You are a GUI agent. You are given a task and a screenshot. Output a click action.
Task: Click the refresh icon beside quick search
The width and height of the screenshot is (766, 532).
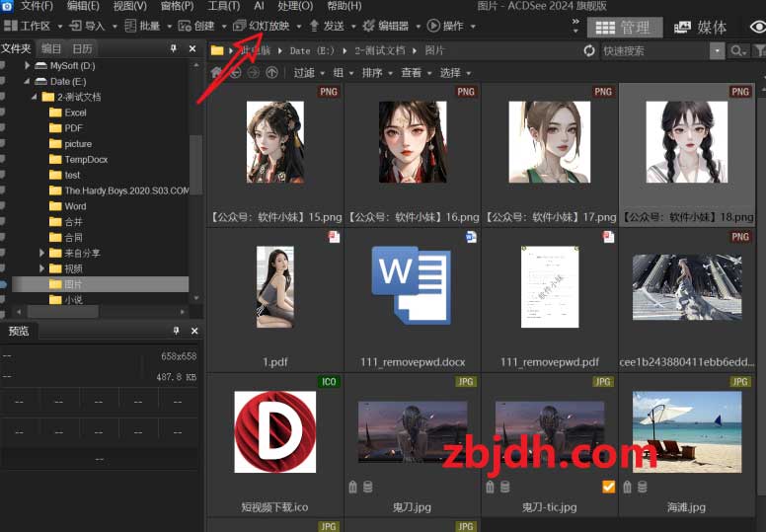pyautogui.click(x=589, y=50)
